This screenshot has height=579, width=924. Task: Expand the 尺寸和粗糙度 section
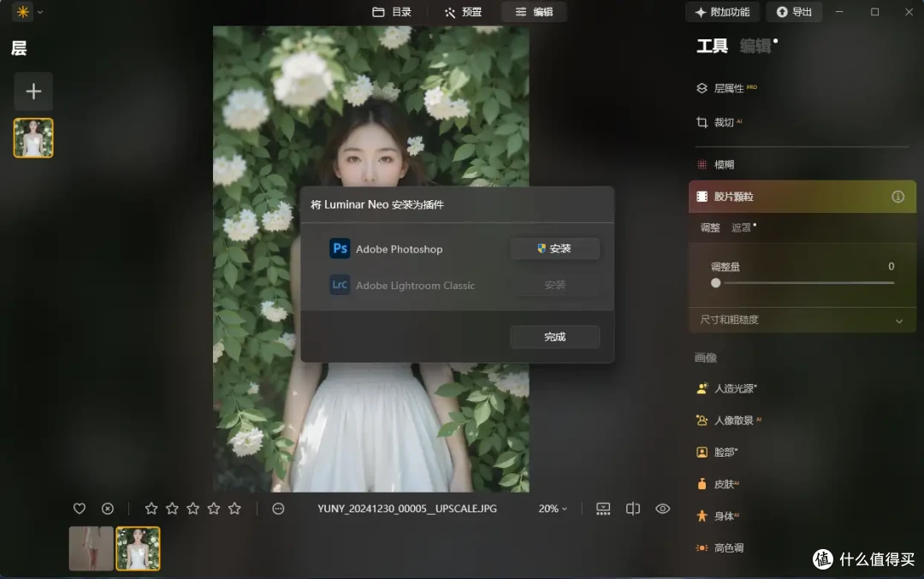point(802,320)
